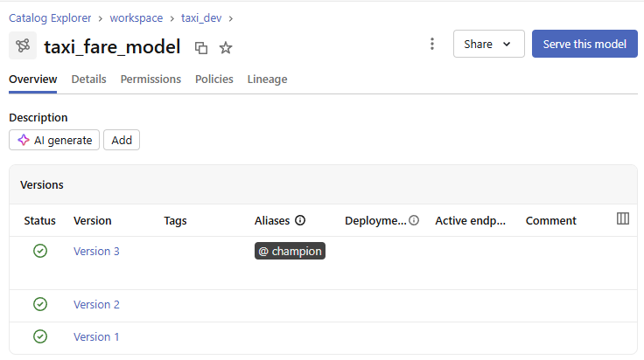Open the Version 2 link
644x360 pixels.
click(x=96, y=305)
